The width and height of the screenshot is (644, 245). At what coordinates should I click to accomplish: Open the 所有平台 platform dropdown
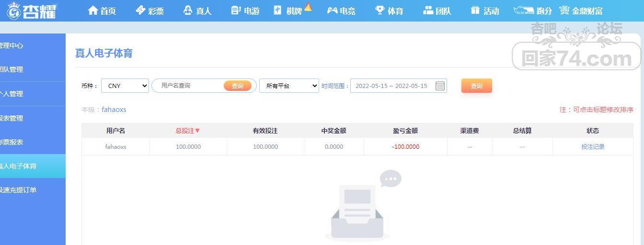(x=289, y=86)
